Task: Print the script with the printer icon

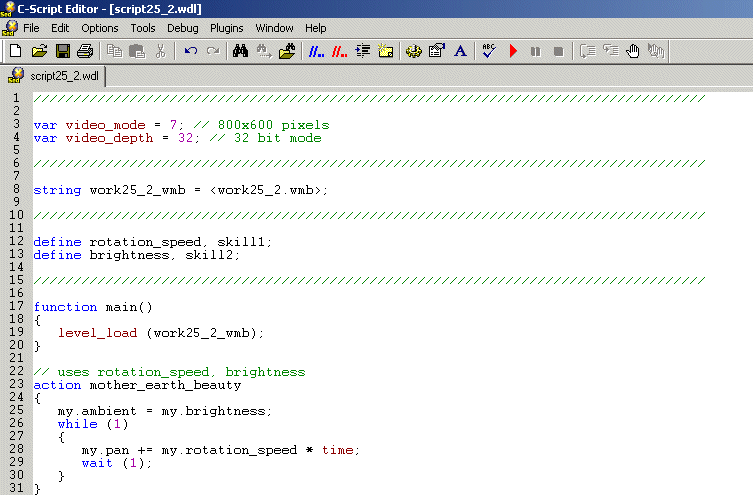Action: point(85,51)
